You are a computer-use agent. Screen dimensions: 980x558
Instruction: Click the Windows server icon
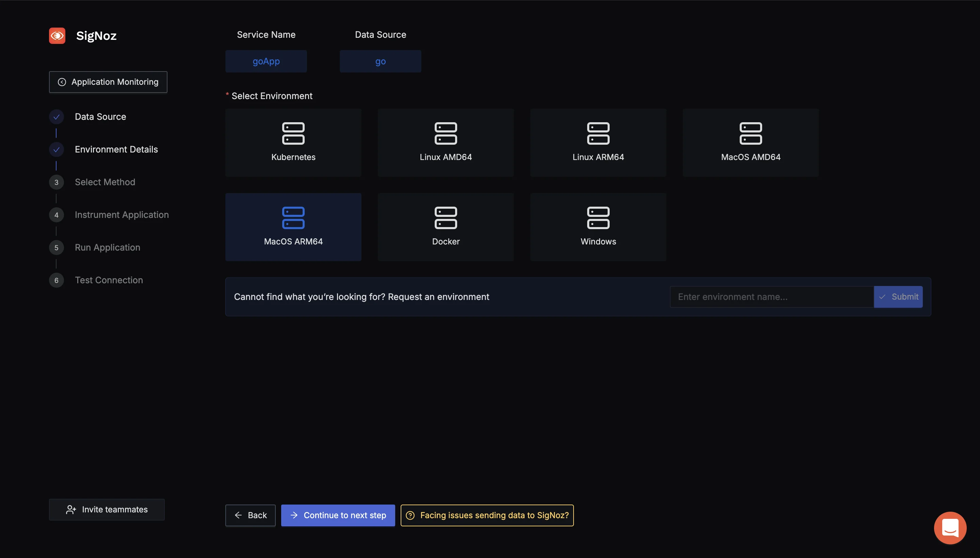point(598,218)
